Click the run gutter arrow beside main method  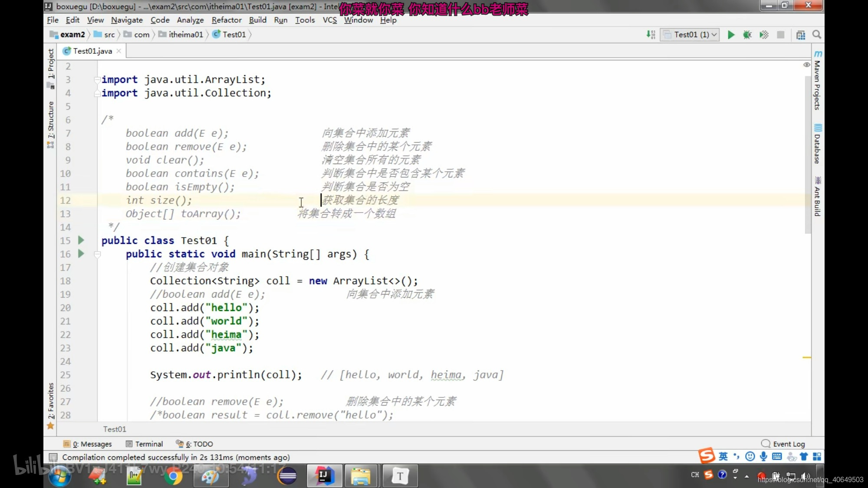tap(81, 253)
